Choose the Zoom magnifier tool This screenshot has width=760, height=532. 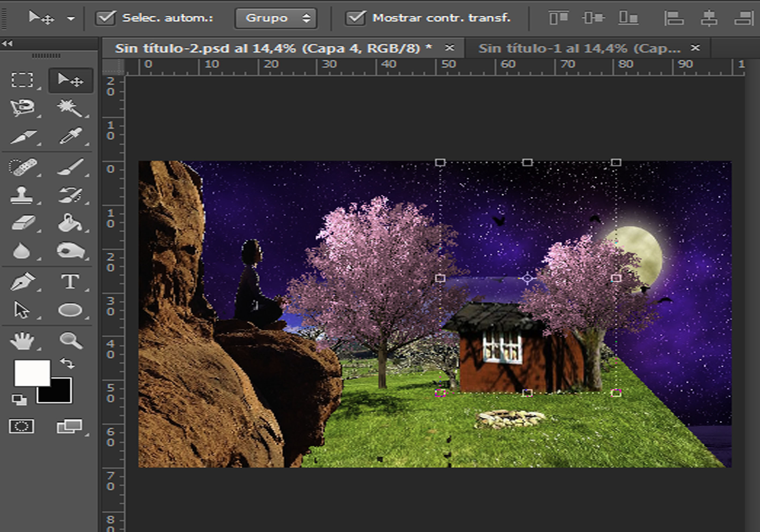(x=71, y=341)
